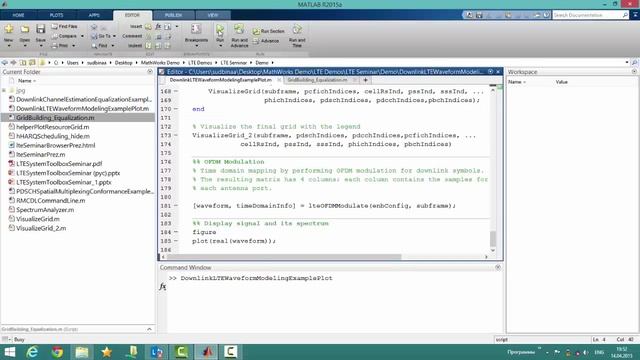
Task: Toggle breakpoint dash on line 173
Action: 176,135
